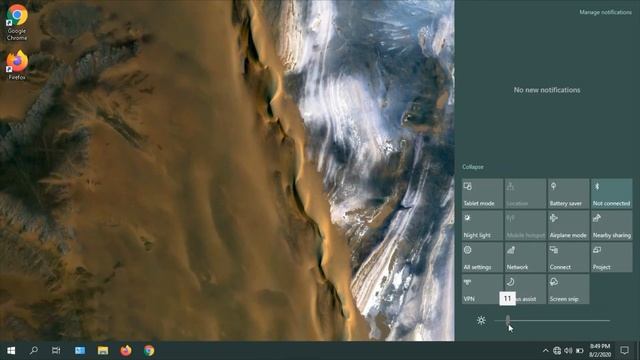This screenshot has width=640, height=360.
Task: Open Google Chrome desktop shortcut
Action: [x=17, y=22]
